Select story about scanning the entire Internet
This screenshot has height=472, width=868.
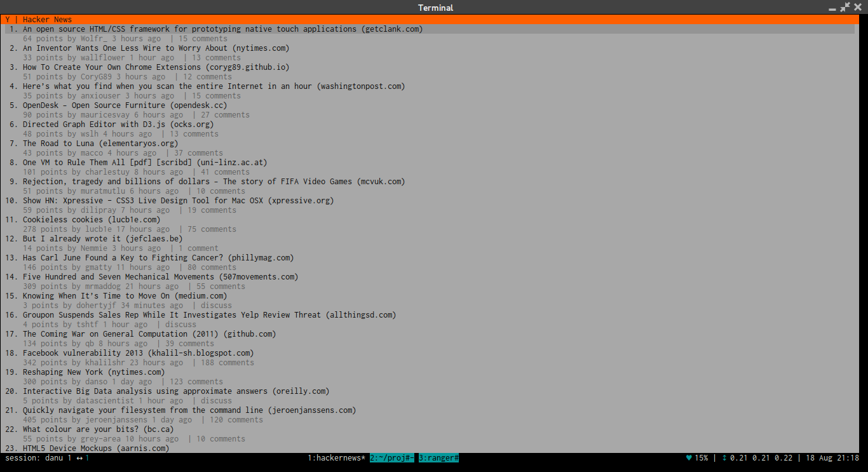tap(214, 86)
